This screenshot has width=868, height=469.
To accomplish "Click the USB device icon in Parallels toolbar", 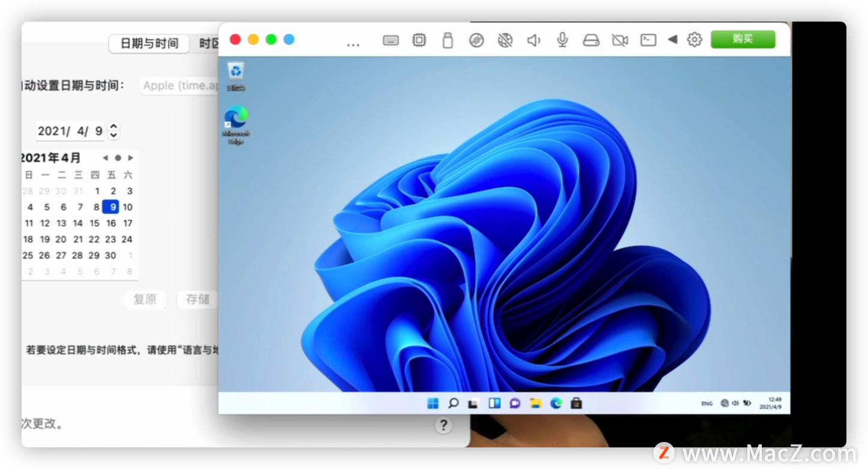I will click(447, 40).
